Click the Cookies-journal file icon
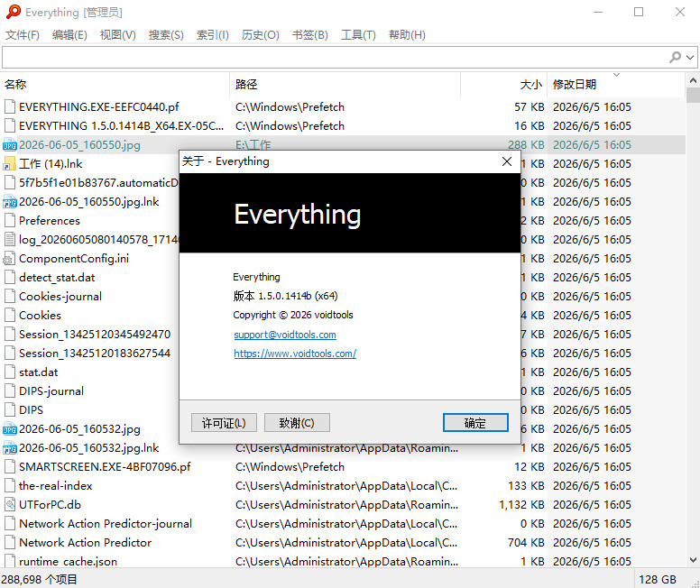 point(9,296)
